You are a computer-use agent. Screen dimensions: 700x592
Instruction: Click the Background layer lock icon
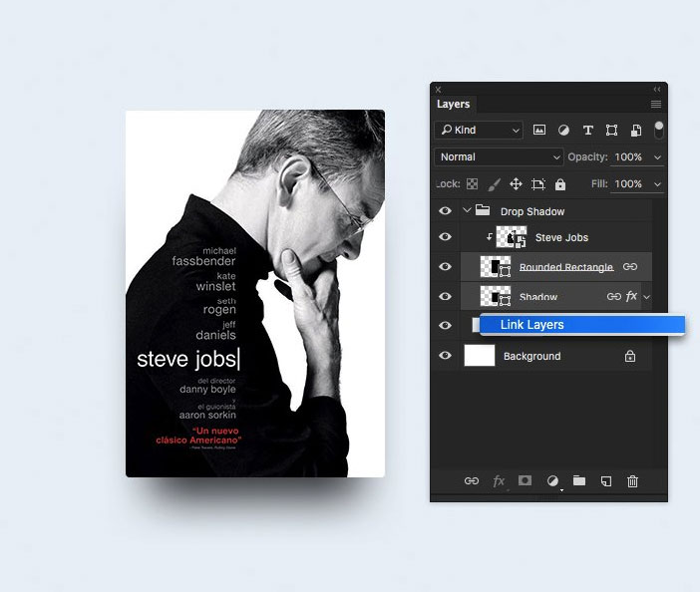[630, 356]
